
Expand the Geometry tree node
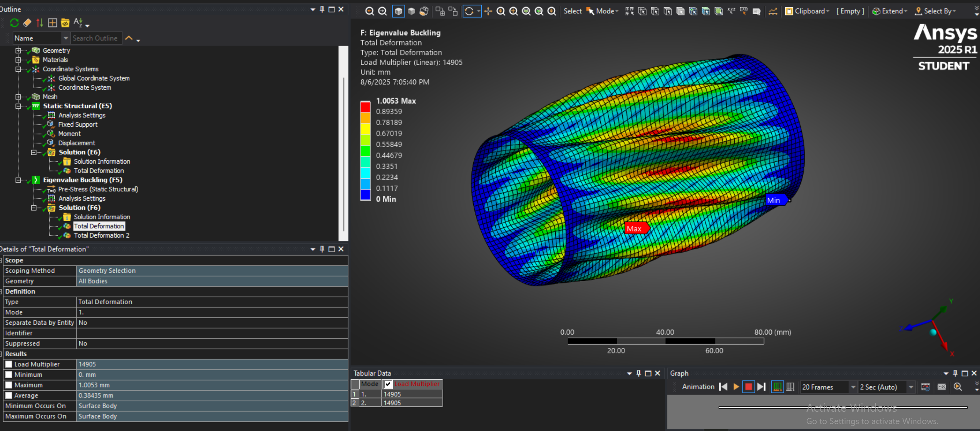click(18, 50)
